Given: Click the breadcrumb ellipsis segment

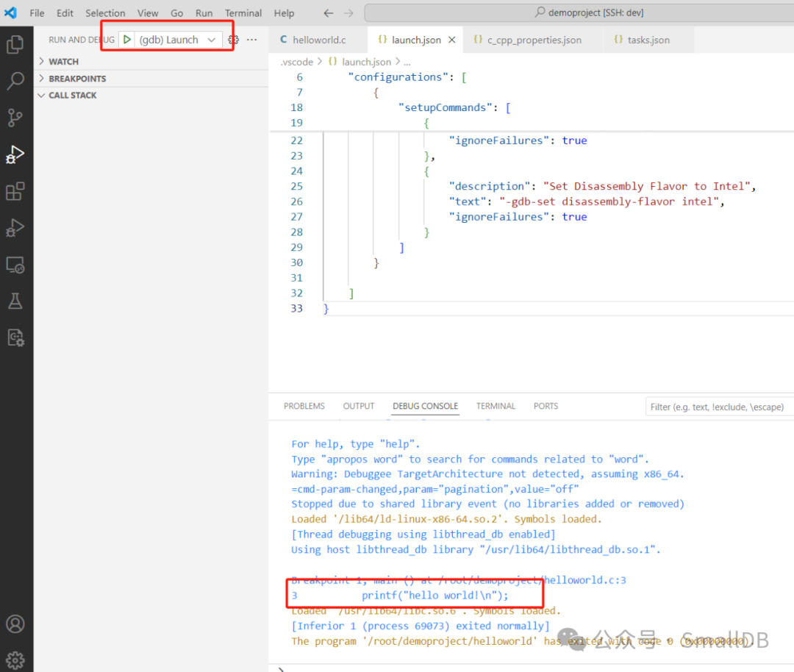Looking at the screenshot, I should click(407, 62).
